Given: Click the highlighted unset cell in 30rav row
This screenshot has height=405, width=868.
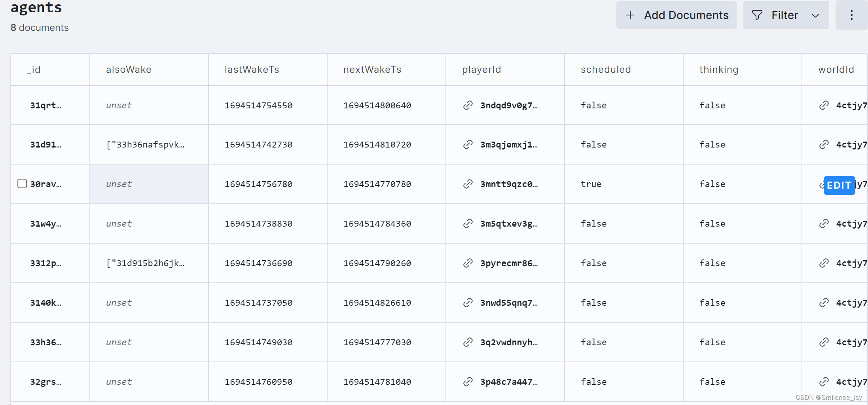Looking at the screenshot, I should (149, 184).
